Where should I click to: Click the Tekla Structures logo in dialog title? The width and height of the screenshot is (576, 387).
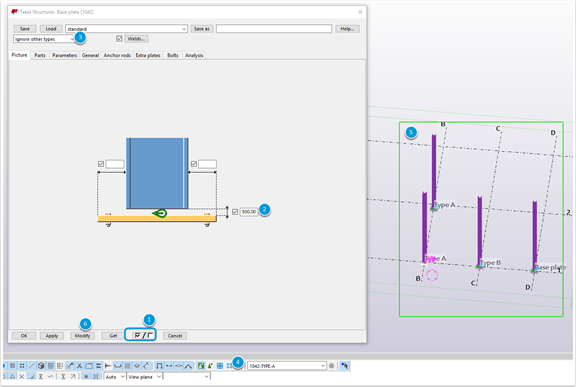(x=14, y=12)
